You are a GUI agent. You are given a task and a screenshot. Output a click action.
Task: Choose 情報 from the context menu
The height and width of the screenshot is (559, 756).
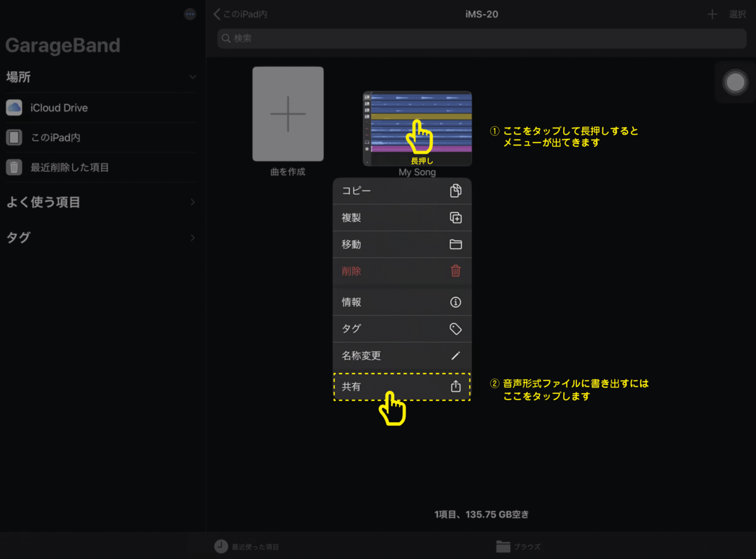[402, 302]
